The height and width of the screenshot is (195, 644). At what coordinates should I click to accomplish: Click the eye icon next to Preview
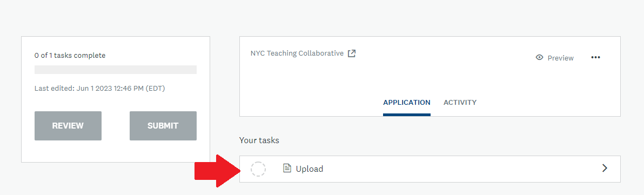(x=540, y=57)
